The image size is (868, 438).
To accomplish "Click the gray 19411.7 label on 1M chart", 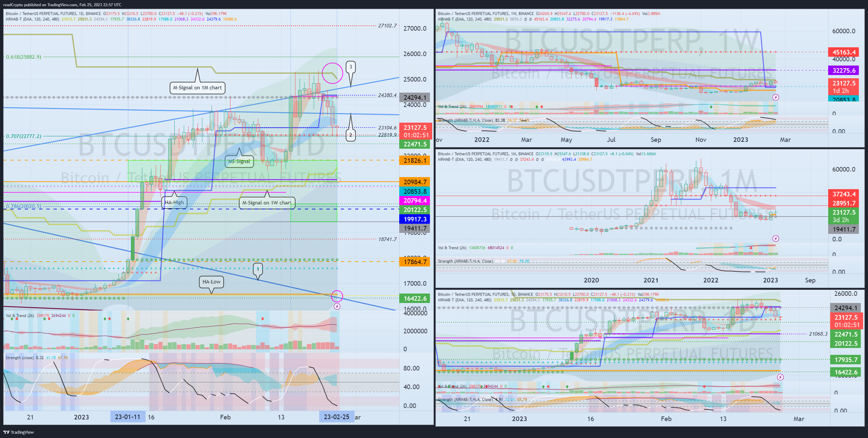I will point(844,229).
